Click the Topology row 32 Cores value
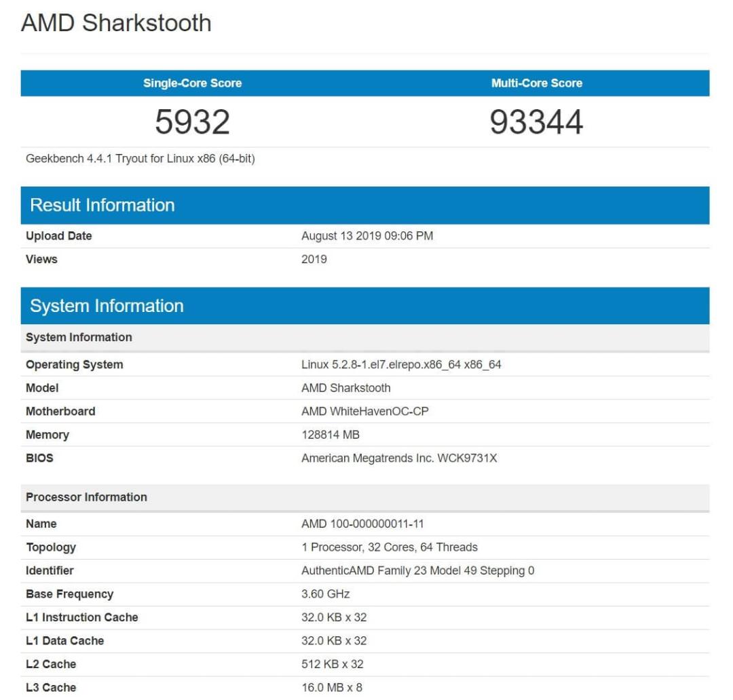Viewport: 733px width, 700px height. [390, 547]
